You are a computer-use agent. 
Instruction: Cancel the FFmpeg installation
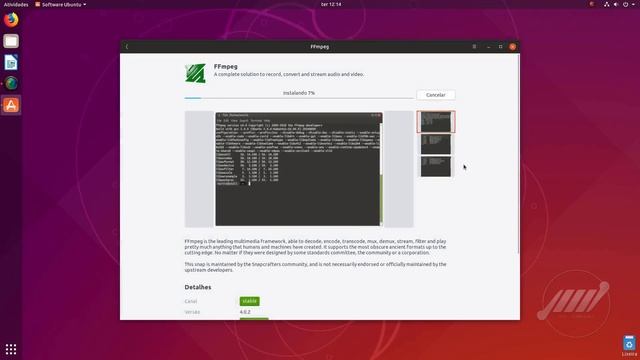(x=436, y=95)
